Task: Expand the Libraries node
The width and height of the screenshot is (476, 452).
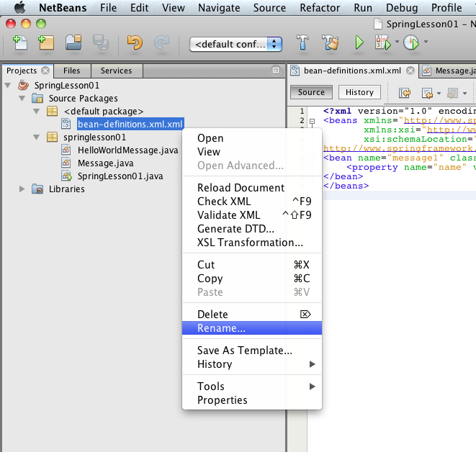Action: click(x=22, y=189)
